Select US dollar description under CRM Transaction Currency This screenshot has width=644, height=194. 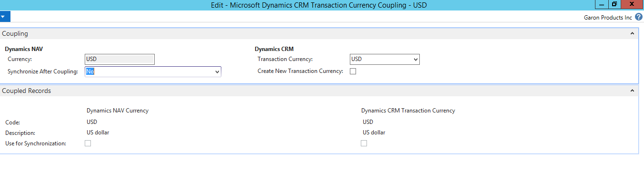pyautogui.click(x=374, y=133)
